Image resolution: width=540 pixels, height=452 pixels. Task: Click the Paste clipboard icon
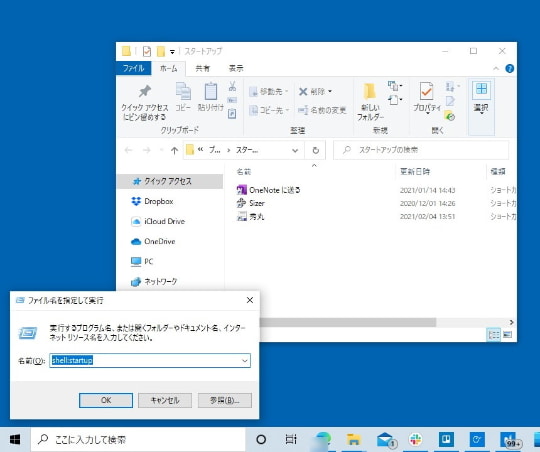tap(211, 92)
